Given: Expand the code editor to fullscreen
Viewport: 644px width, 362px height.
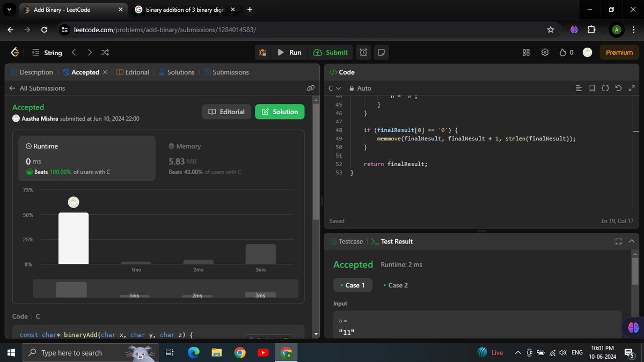Looking at the screenshot, I should (x=631, y=88).
